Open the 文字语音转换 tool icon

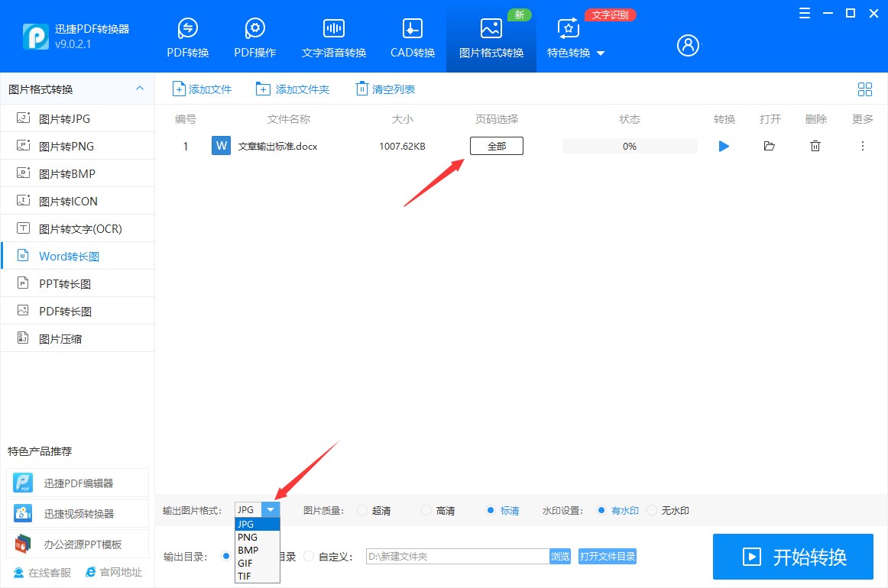click(x=333, y=36)
